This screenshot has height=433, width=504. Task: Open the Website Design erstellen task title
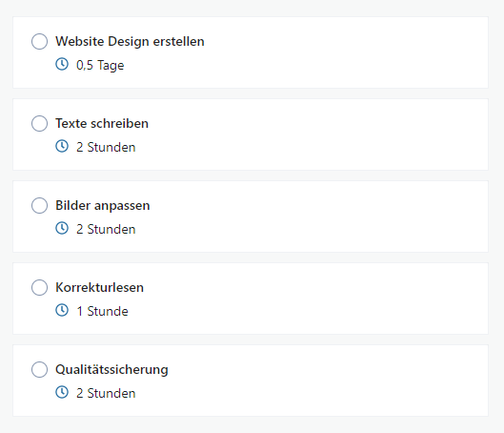coord(130,42)
